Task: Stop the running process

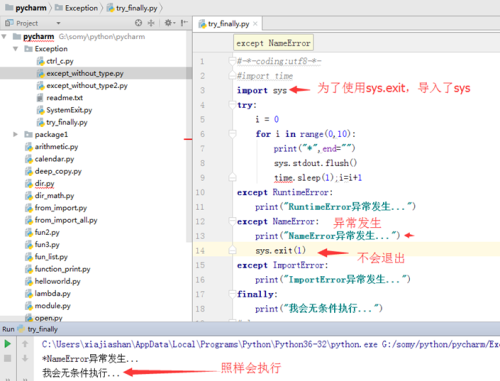Action: tap(7, 358)
